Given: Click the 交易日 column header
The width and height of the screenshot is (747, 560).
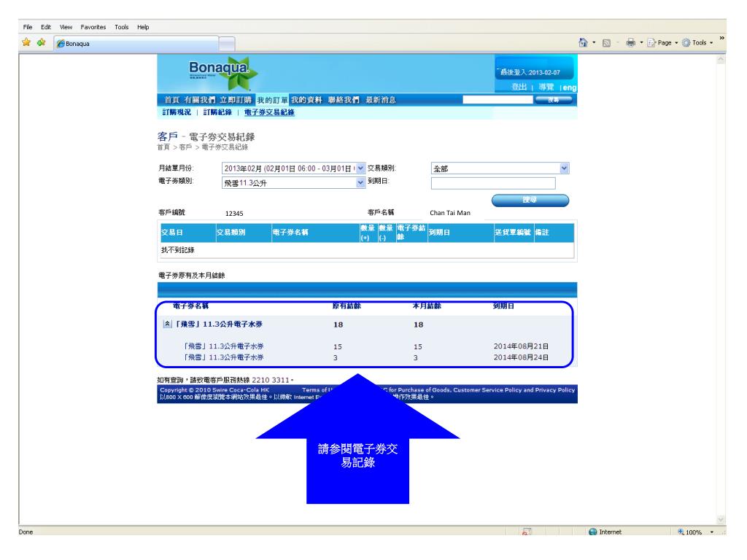Looking at the screenshot, I should point(172,233).
